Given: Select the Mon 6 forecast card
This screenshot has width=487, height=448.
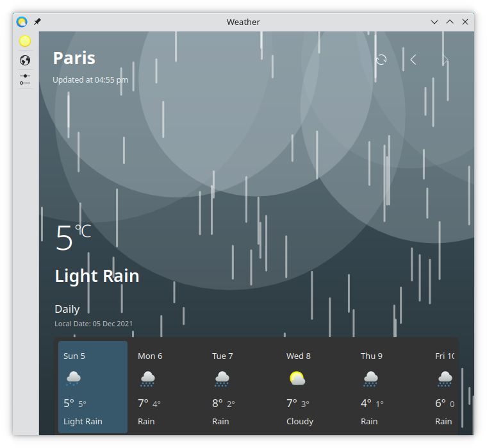Looking at the screenshot, I should (x=167, y=387).
